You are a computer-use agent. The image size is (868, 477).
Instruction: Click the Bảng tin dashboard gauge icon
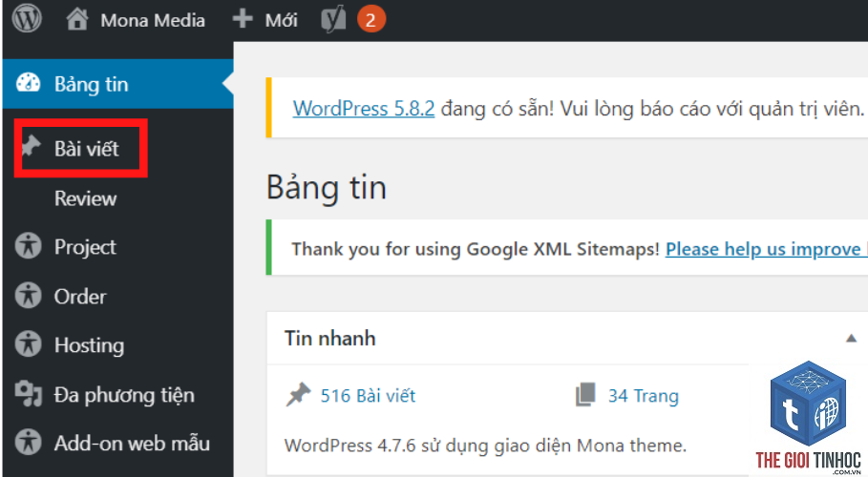click(28, 83)
